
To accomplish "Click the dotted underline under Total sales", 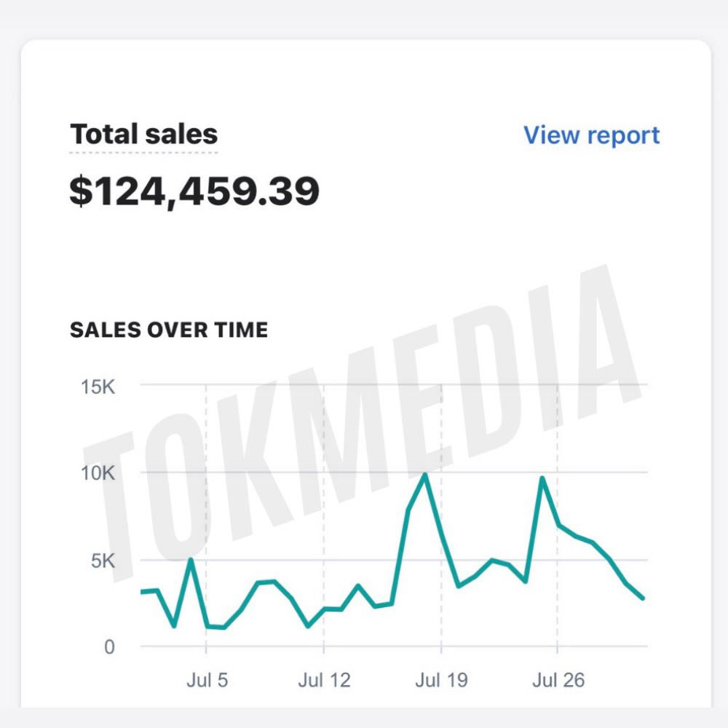I will point(143,153).
